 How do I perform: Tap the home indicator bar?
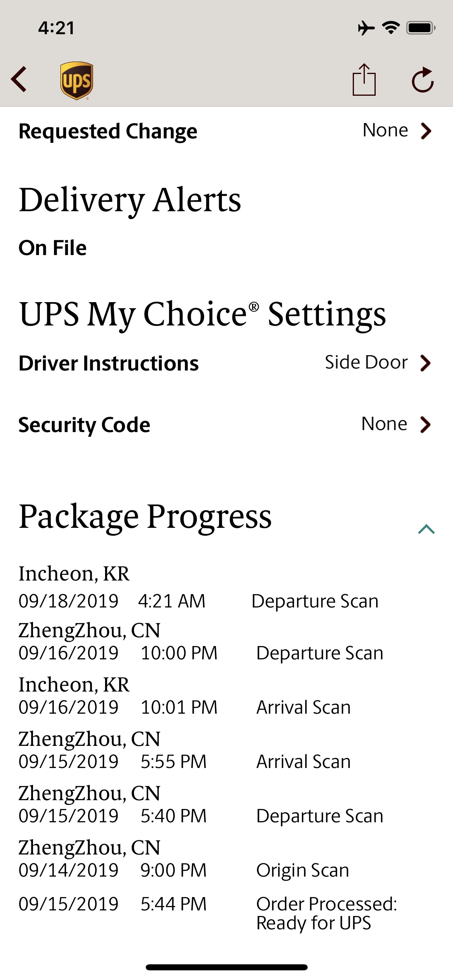point(226,967)
